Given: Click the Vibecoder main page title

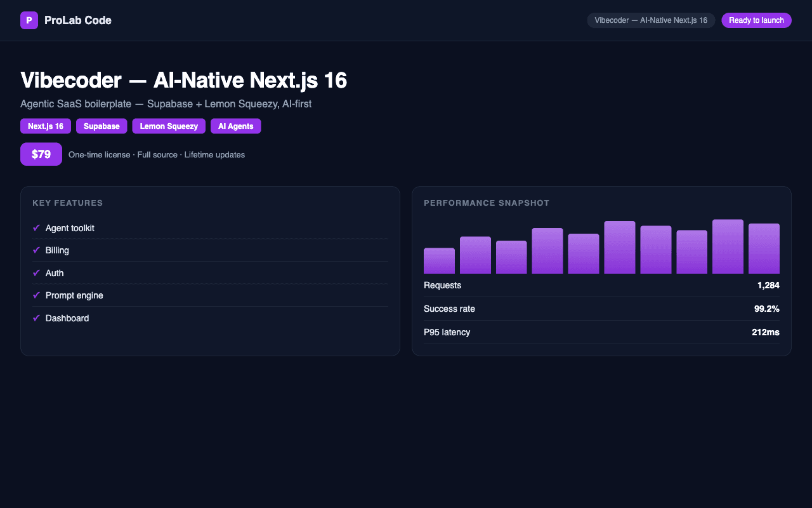Looking at the screenshot, I should tap(184, 81).
